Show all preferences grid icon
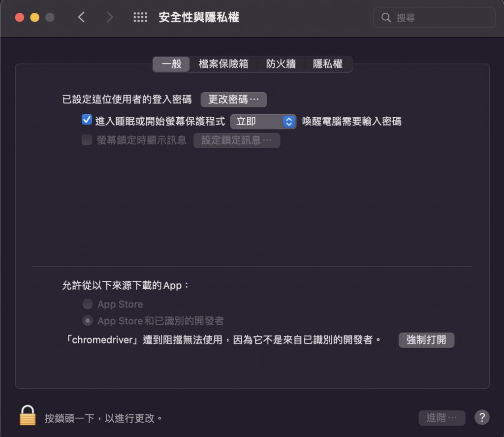Viewport: 504px width, 437px height. [x=140, y=17]
